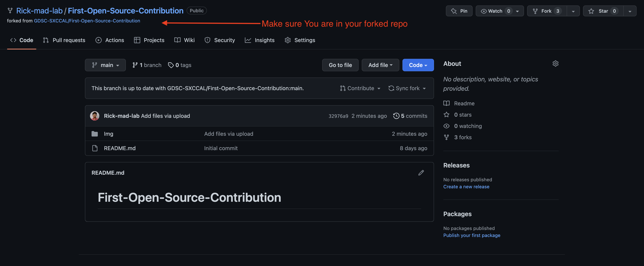Open the Insights tab
The height and width of the screenshot is (266, 644).
coord(259,40)
